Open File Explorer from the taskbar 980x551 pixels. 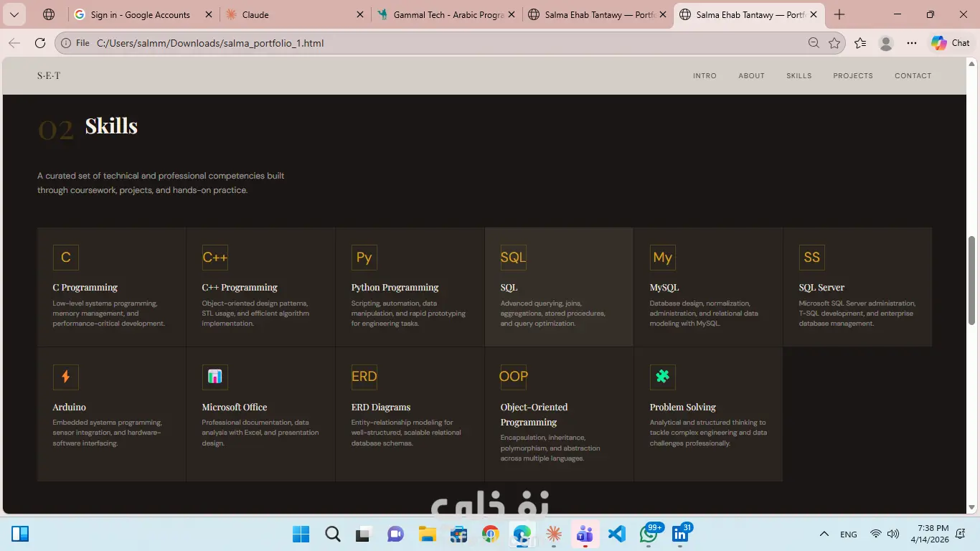[428, 534]
